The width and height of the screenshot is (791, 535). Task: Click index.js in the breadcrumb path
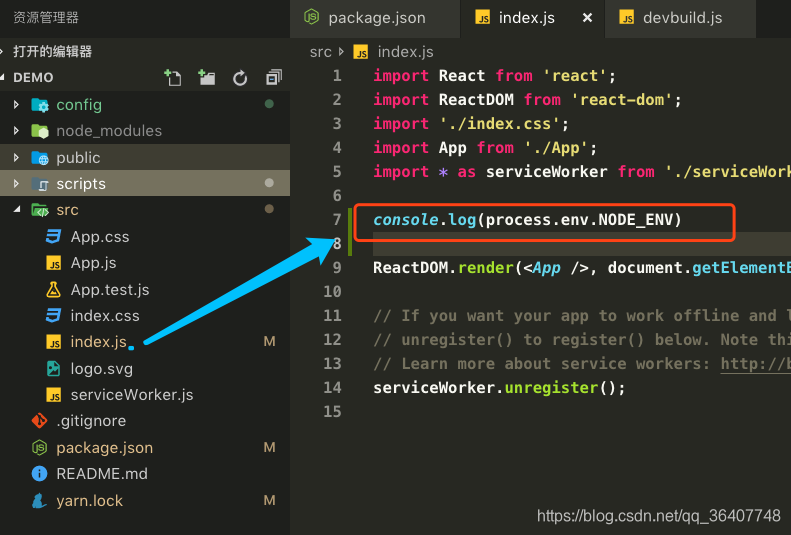(405, 52)
